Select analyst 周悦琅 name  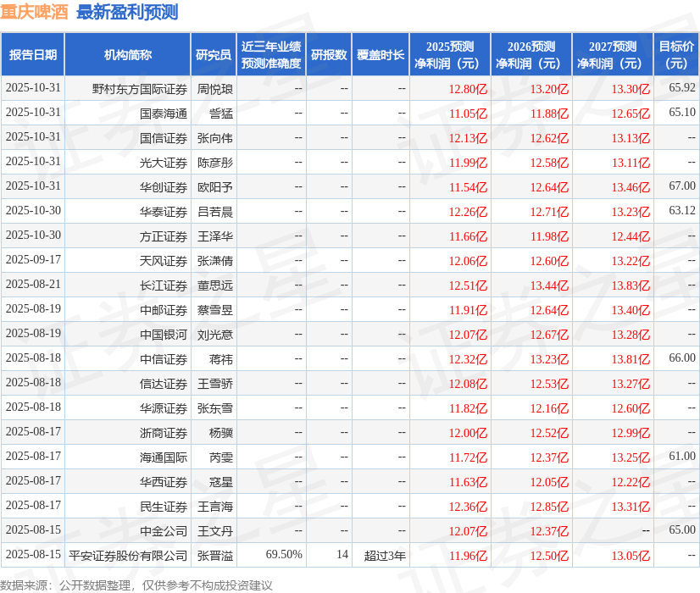coord(214,88)
